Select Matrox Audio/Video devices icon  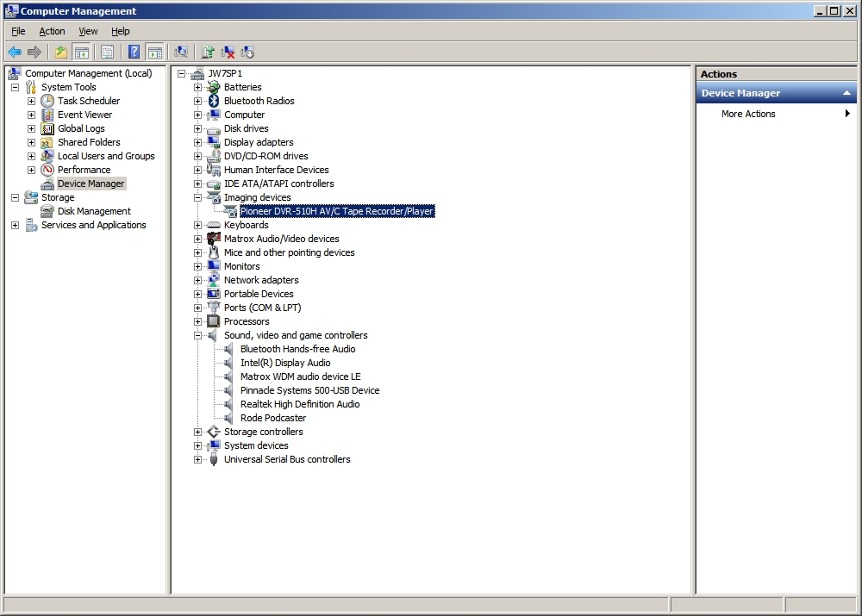point(214,239)
